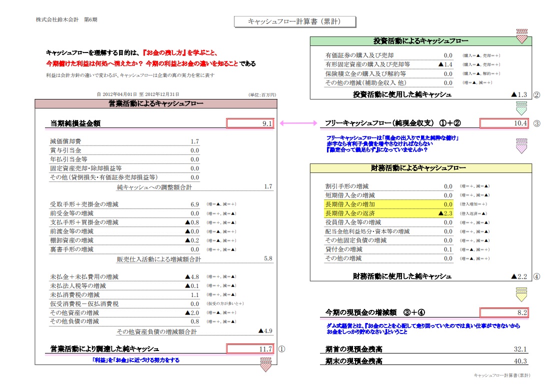Select the 未払法人税等の増減 row label
This screenshot has height=392, width=557.
pyautogui.click(x=78, y=286)
